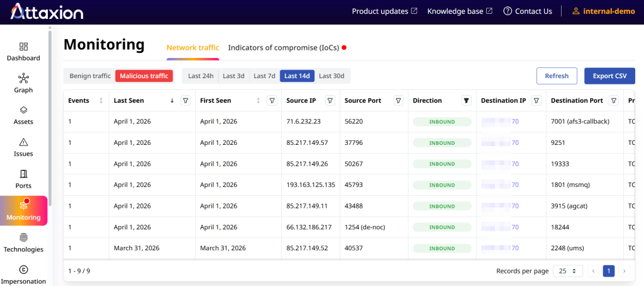Open the Graph sidebar section
The width and height of the screenshot is (644, 286).
tap(23, 84)
